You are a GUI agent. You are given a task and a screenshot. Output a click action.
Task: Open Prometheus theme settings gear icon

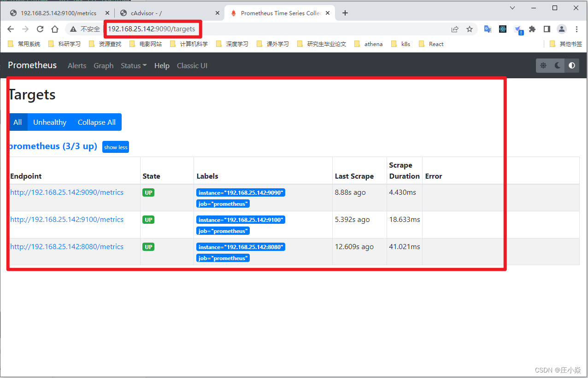pos(543,65)
